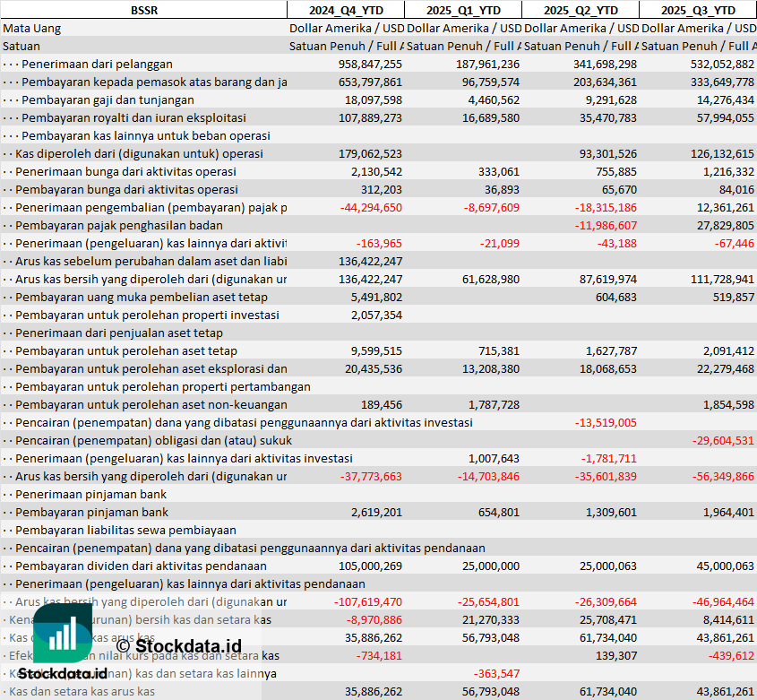The height and width of the screenshot is (700, 757).
Task: Click the value 2,619,201
Action: (376, 512)
